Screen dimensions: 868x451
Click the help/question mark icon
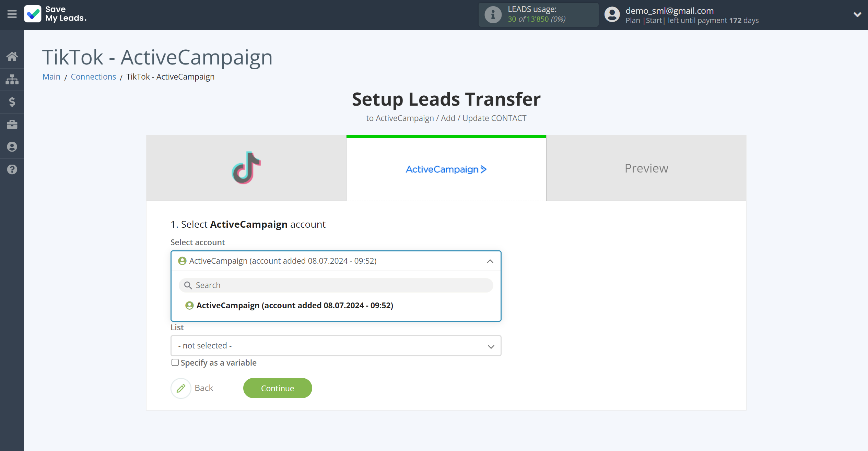pyautogui.click(x=12, y=170)
